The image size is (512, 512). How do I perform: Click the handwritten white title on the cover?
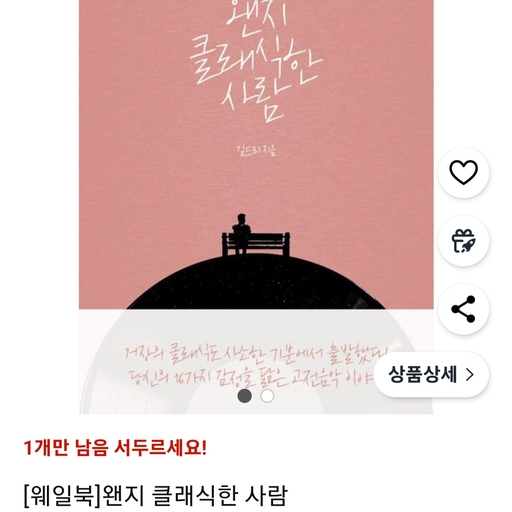pyautogui.click(x=256, y=60)
